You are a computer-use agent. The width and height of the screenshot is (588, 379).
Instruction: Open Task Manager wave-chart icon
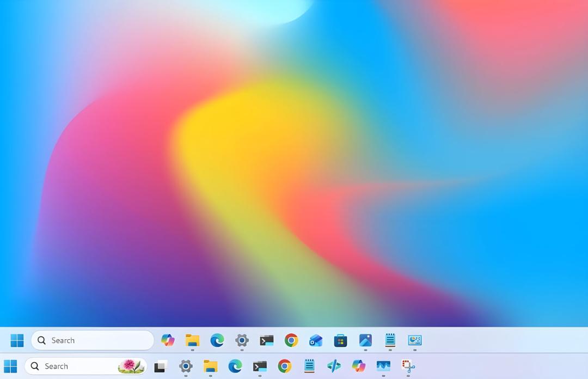[383, 366]
